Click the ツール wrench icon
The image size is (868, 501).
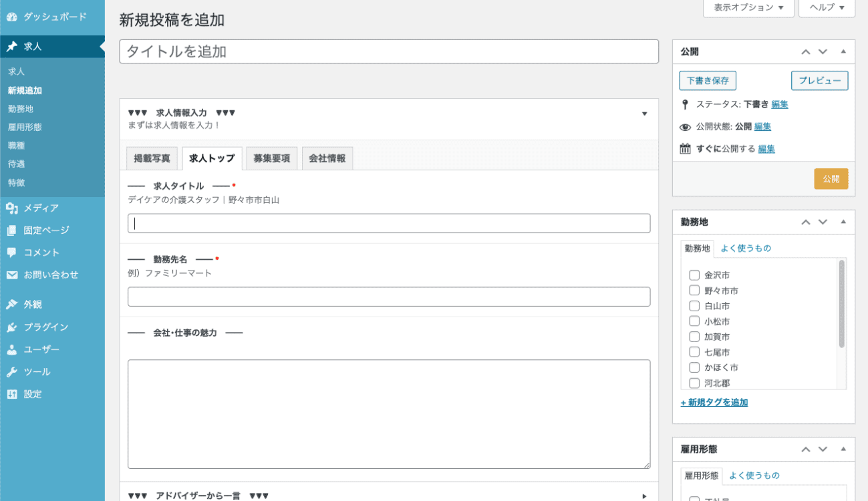point(12,372)
